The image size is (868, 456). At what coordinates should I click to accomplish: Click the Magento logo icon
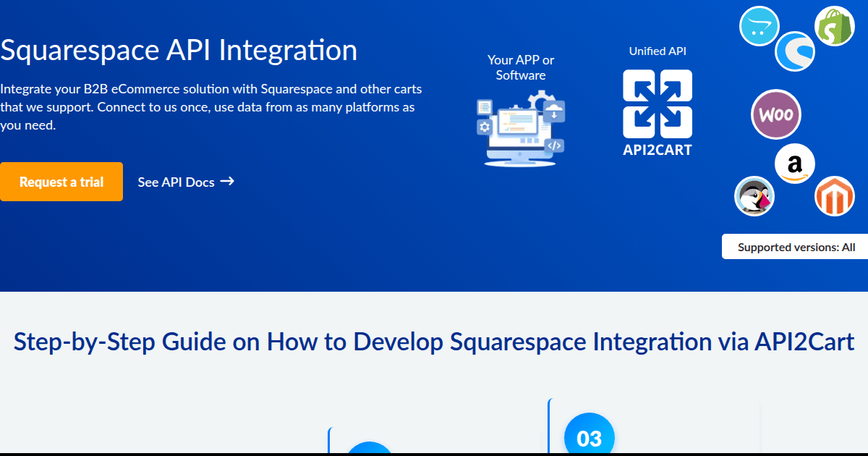tap(835, 196)
